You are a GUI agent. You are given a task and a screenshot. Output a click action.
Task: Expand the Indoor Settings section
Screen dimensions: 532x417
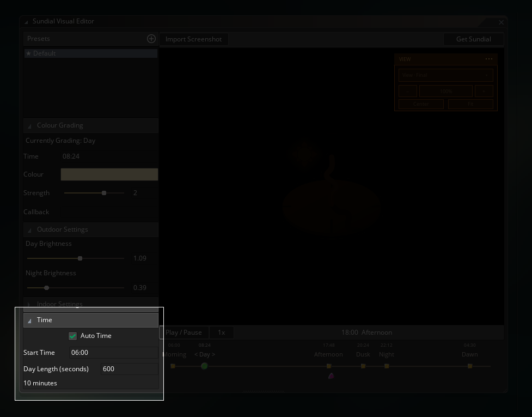coord(91,304)
